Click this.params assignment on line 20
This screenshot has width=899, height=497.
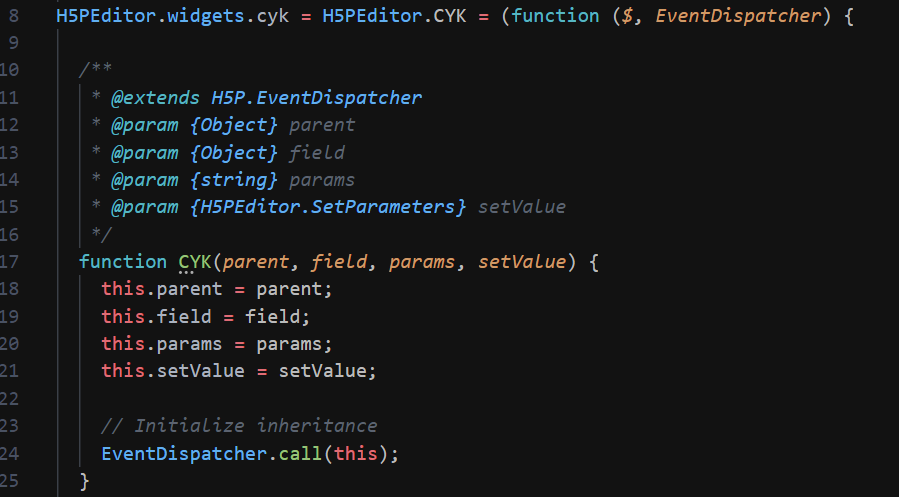[217, 344]
